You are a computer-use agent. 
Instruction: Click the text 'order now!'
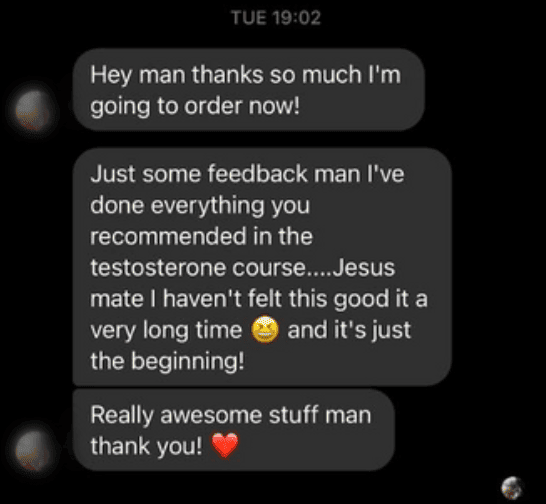click(242, 106)
